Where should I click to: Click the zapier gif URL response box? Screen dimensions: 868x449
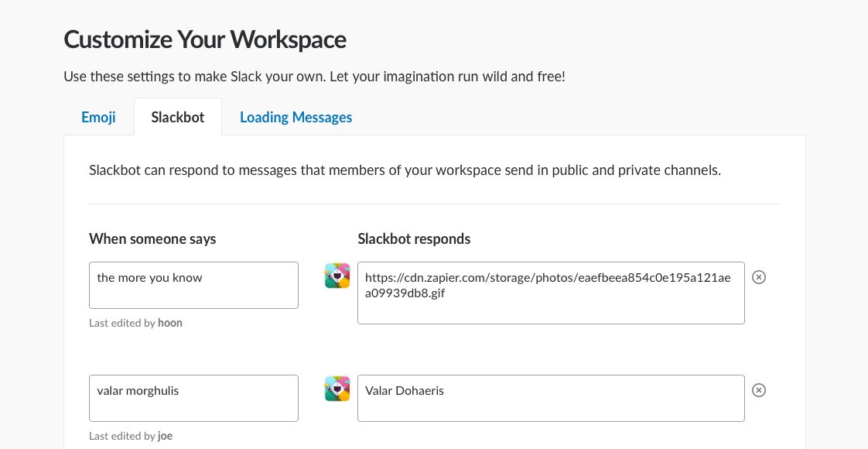(551, 293)
